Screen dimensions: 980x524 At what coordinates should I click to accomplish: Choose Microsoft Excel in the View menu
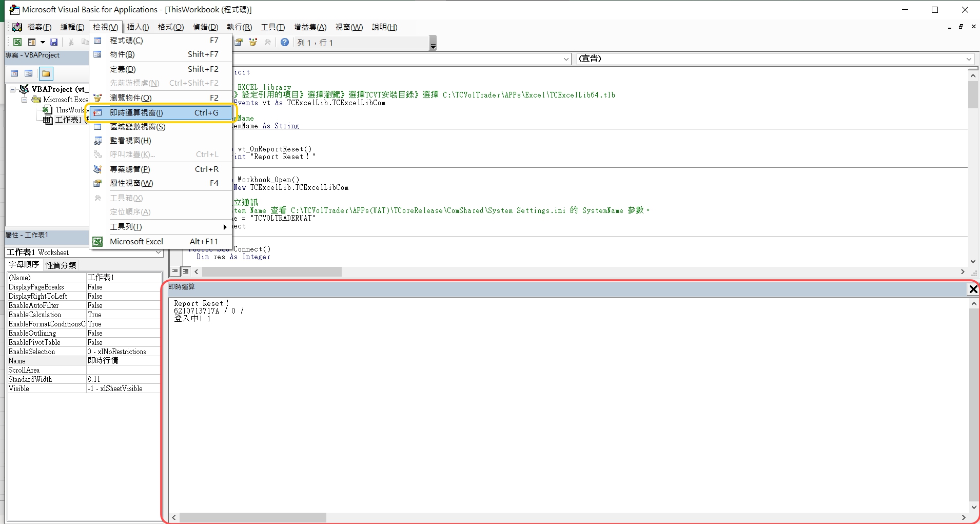(161, 241)
